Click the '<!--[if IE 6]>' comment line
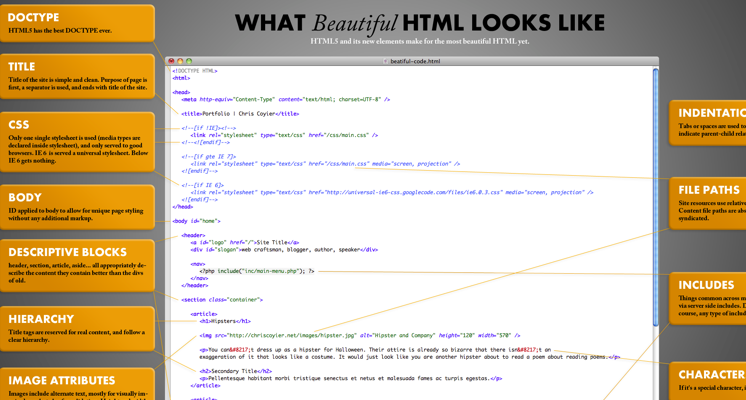Viewport: 746px width, 400px height. (202, 185)
